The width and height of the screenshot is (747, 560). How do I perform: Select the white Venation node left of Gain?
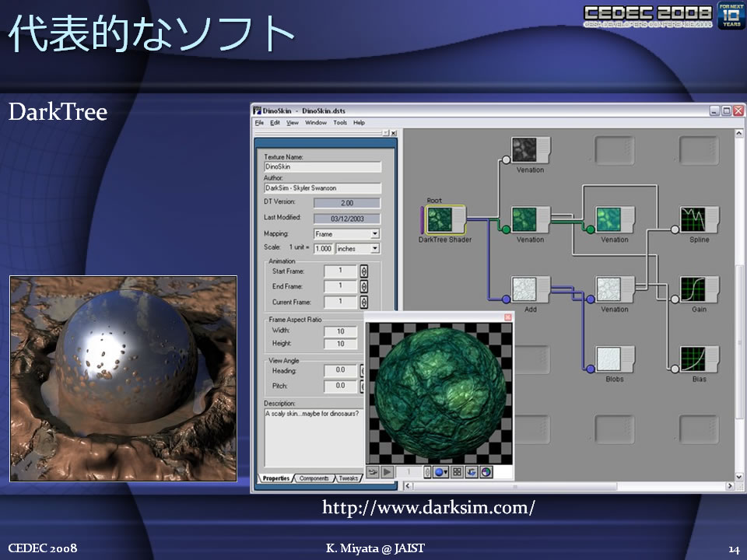(x=615, y=289)
